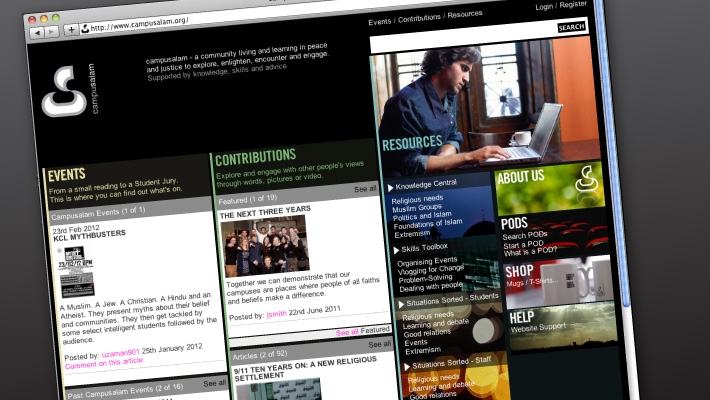Screen dimensions: 710x400
Task: Open the Foundations of Islam link
Action: pos(428,224)
